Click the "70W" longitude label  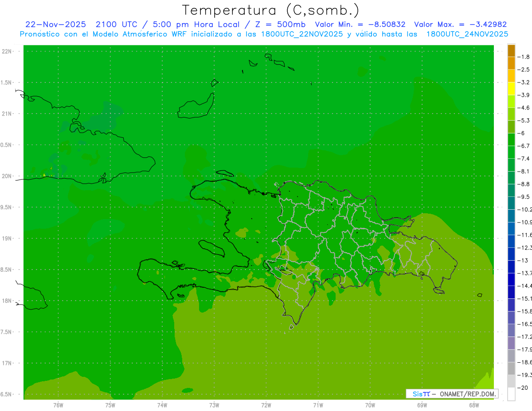(370, 405)
